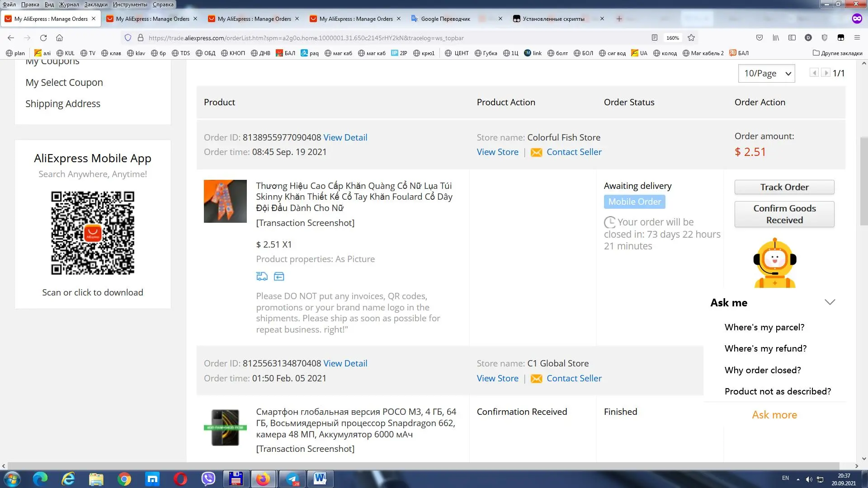Close the Google Переводчик tab

coord(500,19)
